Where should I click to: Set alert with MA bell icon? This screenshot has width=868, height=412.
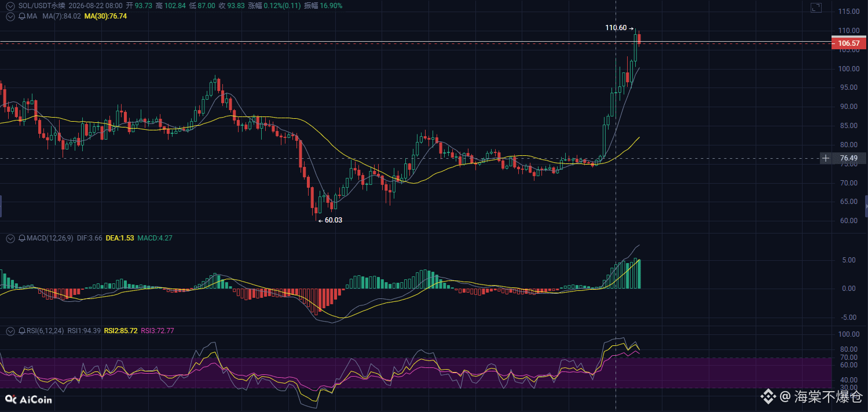click(x=22, y=16)
